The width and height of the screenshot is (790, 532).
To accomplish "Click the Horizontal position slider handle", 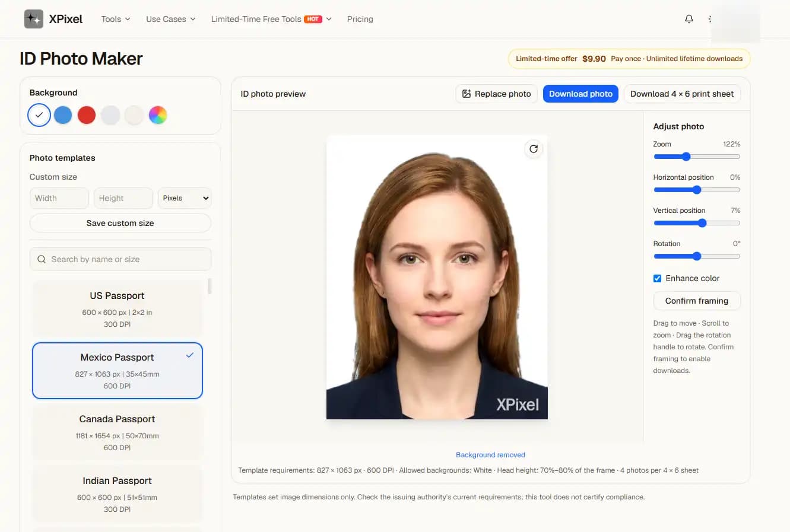I will point(697,190).
